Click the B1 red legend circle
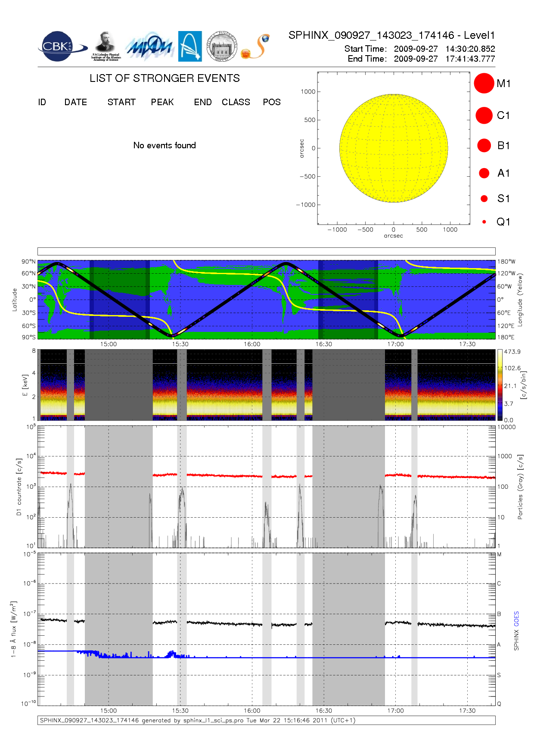 [484, 146]
